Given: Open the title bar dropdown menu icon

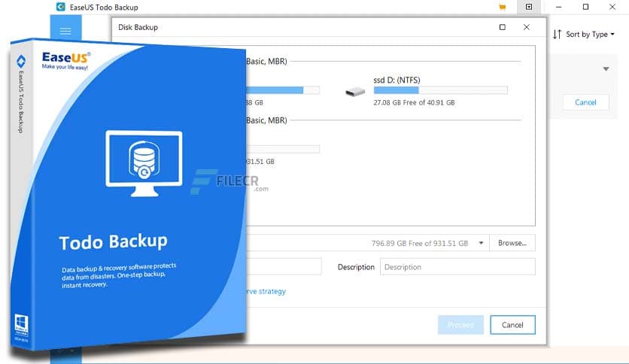Looking at the screenshot, I should coord(529,7).
